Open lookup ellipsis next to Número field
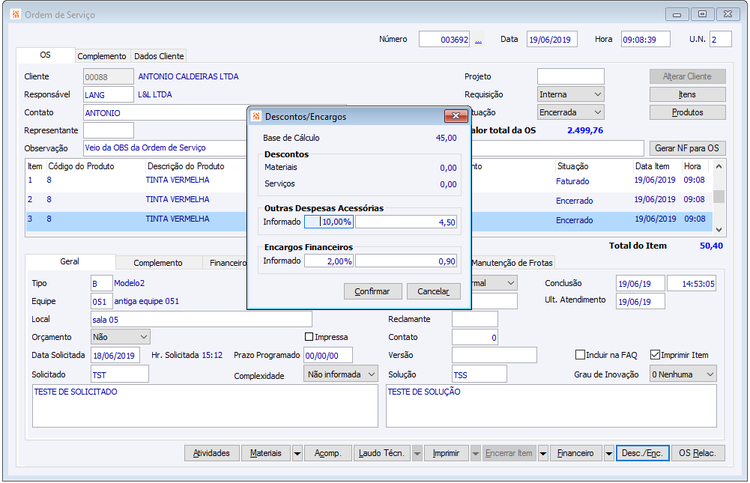The height and width of the screenshot is (483, 750). tap(478, 39)
